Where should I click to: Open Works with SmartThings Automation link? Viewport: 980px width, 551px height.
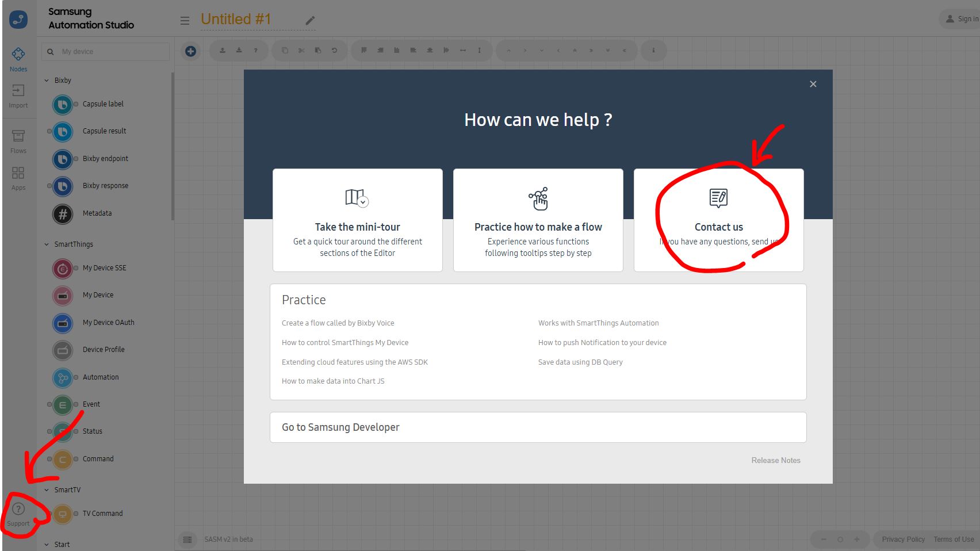click(599, 323)
